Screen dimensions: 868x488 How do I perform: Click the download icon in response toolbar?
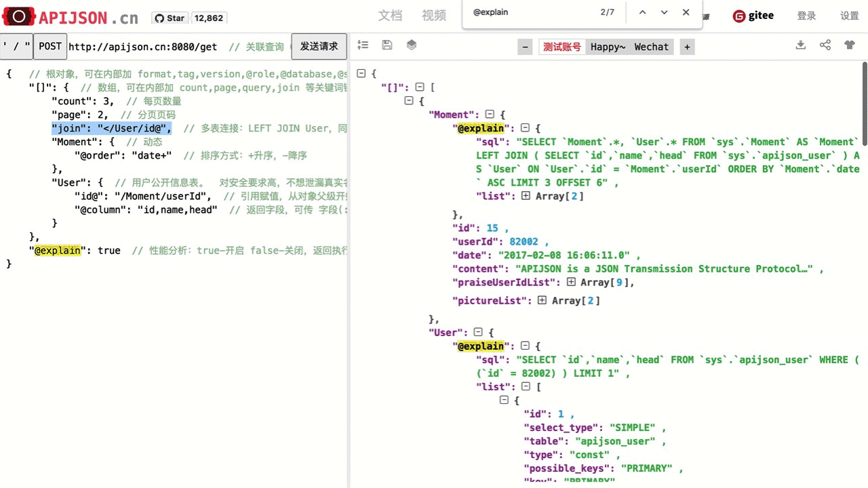point(801,45)
